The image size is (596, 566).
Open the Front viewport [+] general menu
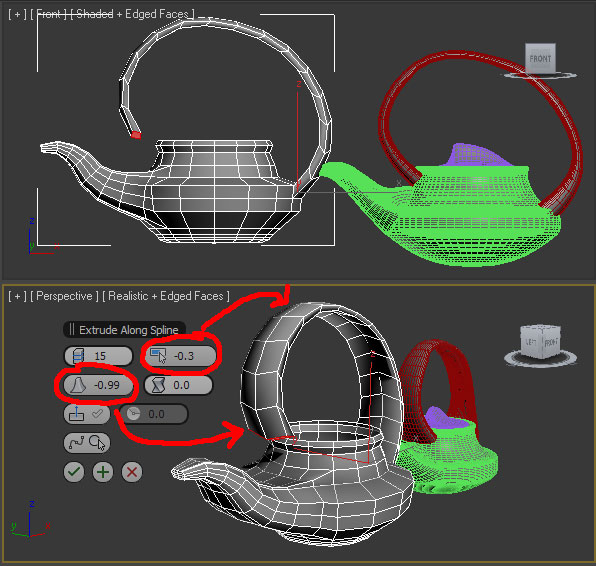tap(17, 14)
